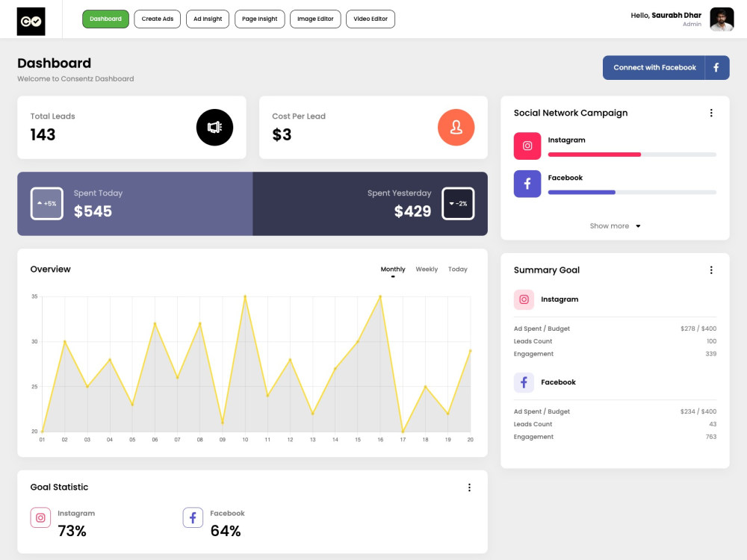The height and width of the screenshot is (560, 747).
Task: Click Instagram Engagement value 339
Action: [x=711, y=354]
